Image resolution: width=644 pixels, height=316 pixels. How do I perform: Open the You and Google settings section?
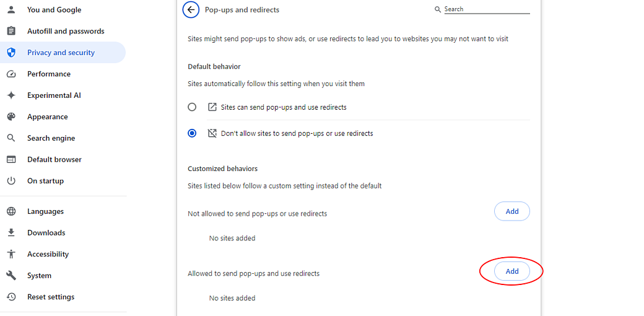(x=54, y=10)
